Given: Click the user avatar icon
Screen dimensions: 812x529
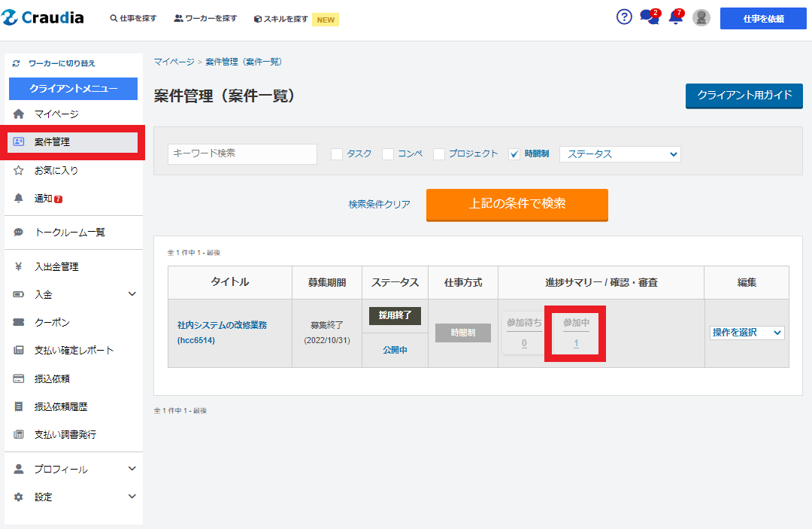Looking at the screenshot, I should 701,18.
